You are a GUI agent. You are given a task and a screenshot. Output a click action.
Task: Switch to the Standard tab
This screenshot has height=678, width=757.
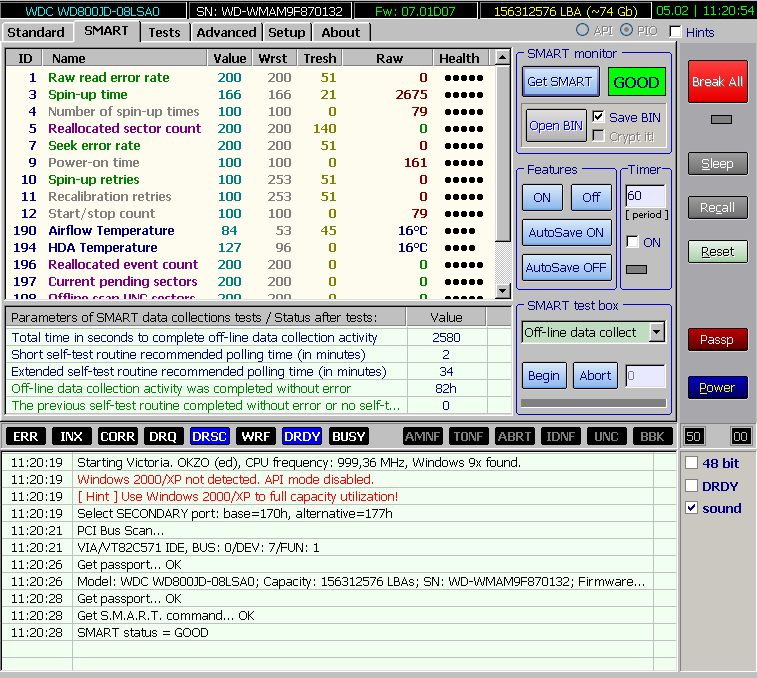coord(36,32)
